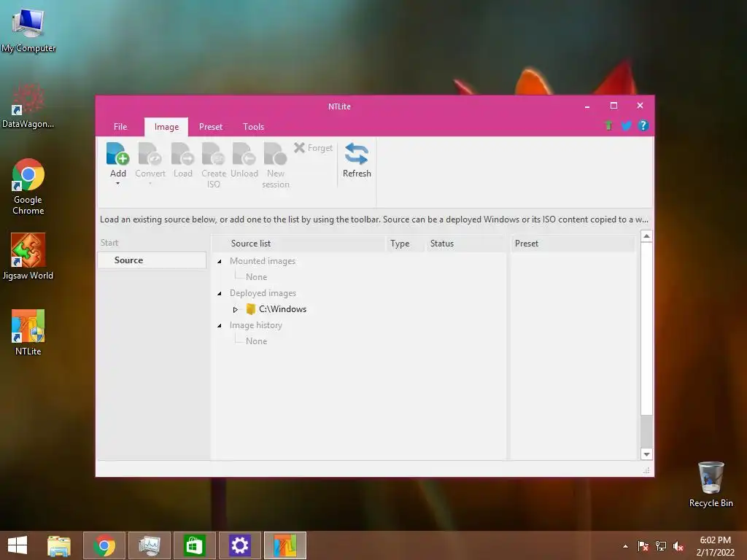Viewport: 747px width, 560px height.
Task: Click the Image history label
Action: click(x=256, y=325)
